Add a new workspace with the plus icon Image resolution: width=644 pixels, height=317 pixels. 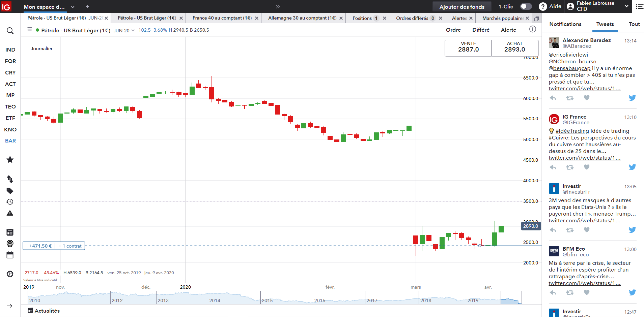[87, 6]
